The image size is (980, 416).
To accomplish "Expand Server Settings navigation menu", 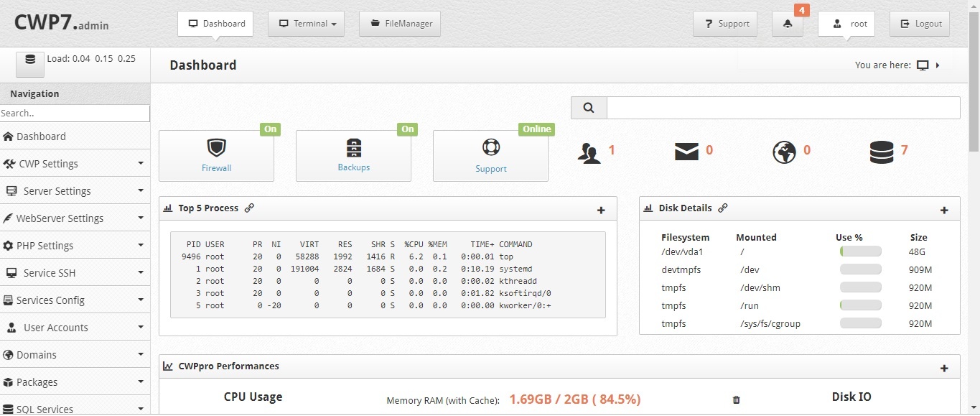I will coord(75,191).
